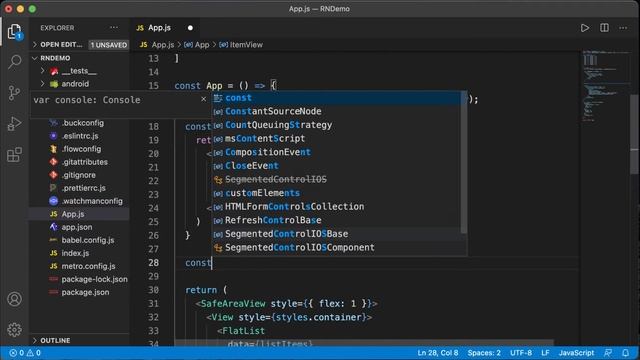Change encoding via UTF-8 status item
640x360 pixels.
click(x=521, y=353)
